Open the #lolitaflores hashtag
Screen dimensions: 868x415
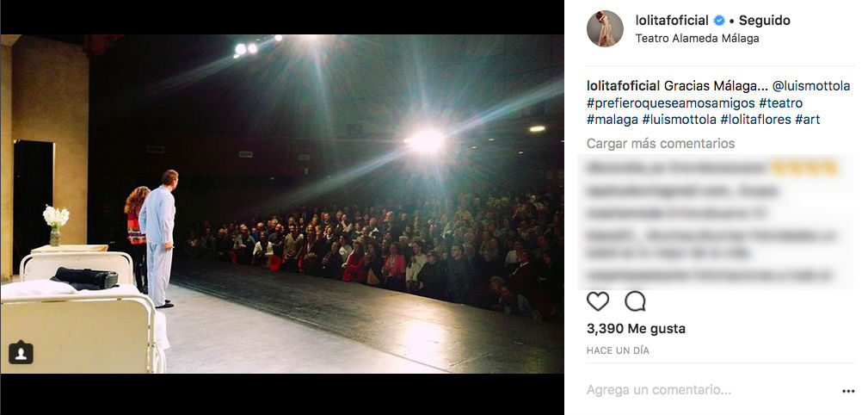tap(755, 119)
